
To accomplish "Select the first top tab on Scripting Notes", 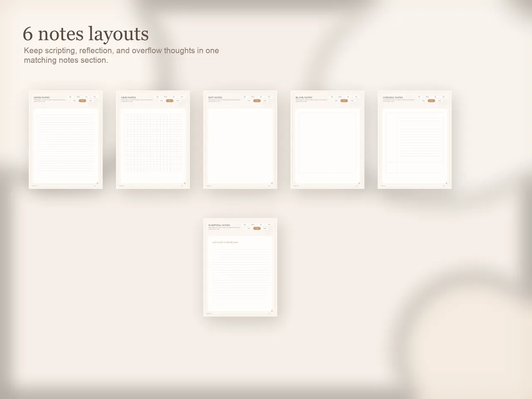I will coord(245,224).
